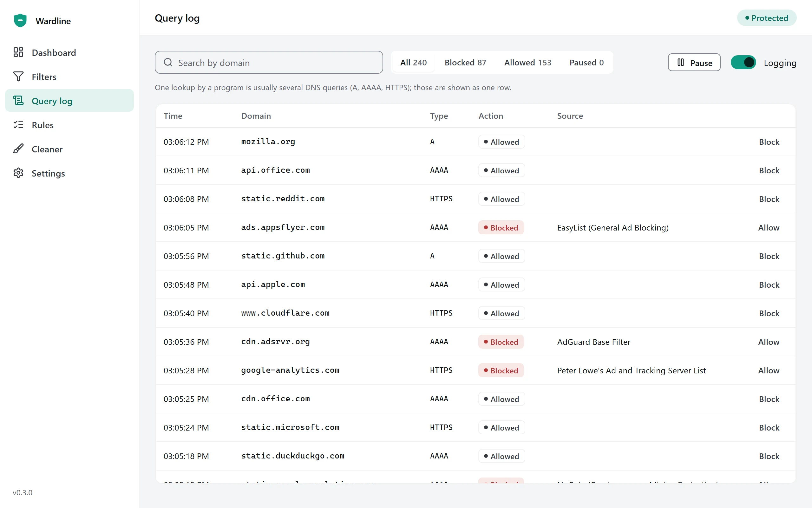Click the Domain column header

(256, 116)
